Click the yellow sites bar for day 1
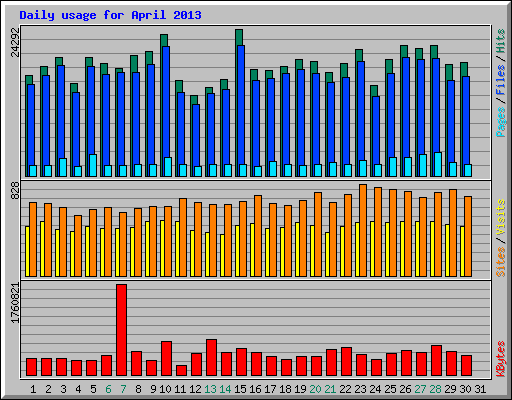The image size is (512, 400). pyautogui.click(x=27, y=251)
